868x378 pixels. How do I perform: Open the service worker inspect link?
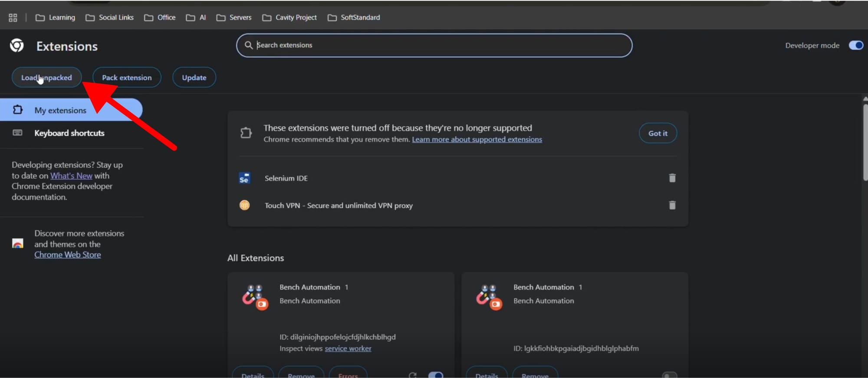tap(348, 348)
